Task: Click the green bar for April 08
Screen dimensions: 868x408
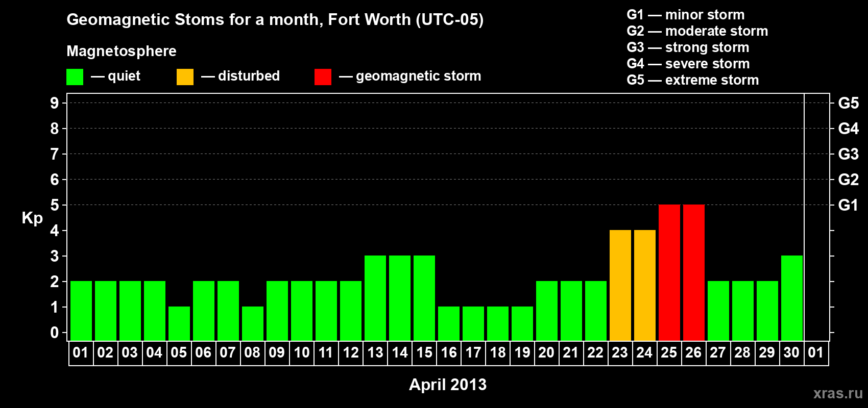Action: point(253,324)
